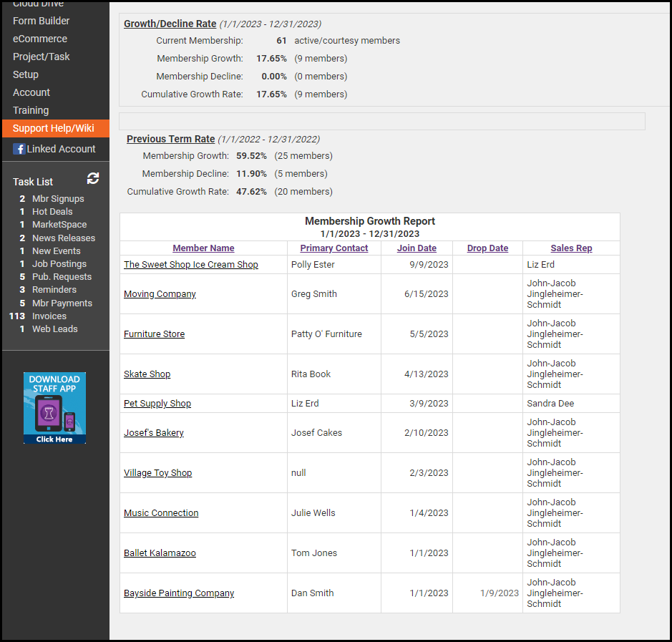Click the Growth/Decline Rate heading
Image resolution: width=672 pixels, height=642 pixels.
(x=170, y=24)
